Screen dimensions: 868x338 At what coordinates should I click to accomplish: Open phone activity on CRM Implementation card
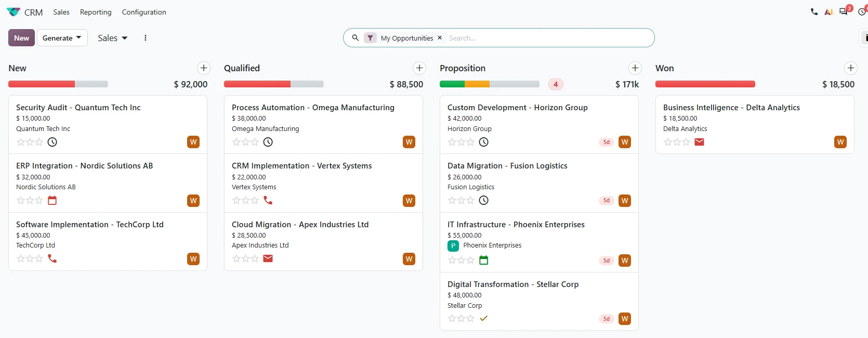point(268,200)
